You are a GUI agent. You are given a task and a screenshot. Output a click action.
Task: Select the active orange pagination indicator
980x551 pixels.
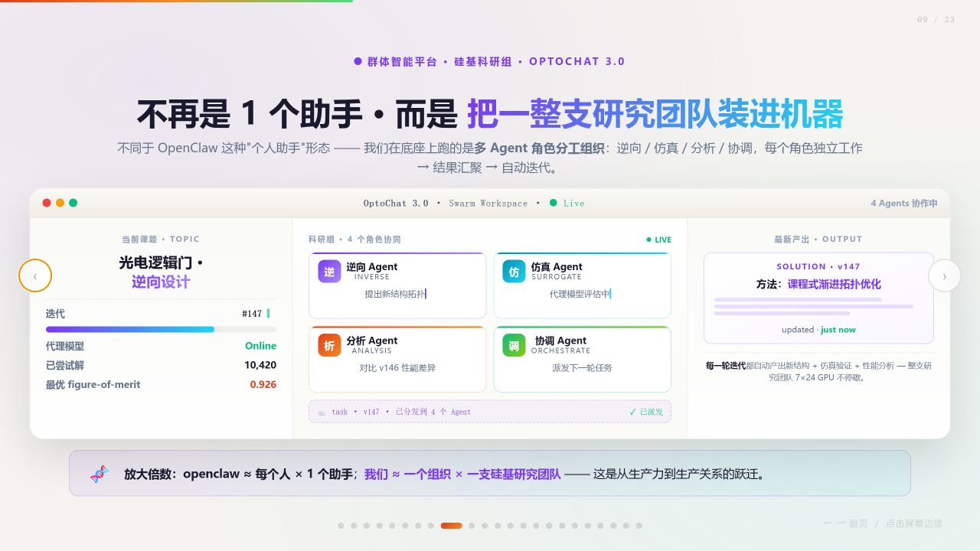tap(451, 526)
